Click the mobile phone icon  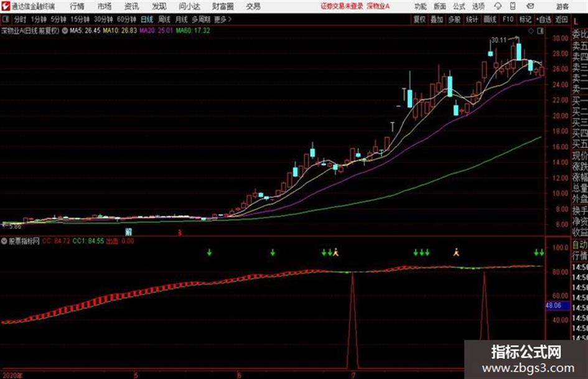point(513,6)
